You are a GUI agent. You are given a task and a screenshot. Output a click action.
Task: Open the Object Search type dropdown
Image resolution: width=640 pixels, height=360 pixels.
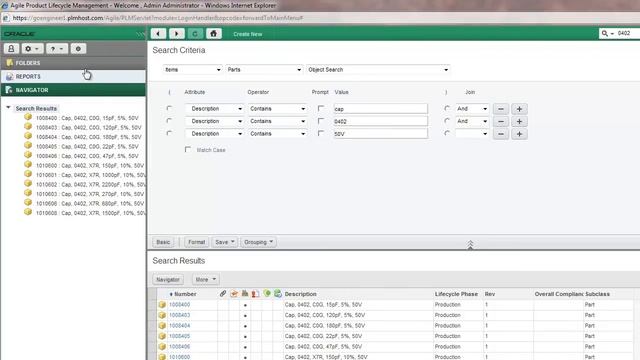tap(378, 70)
